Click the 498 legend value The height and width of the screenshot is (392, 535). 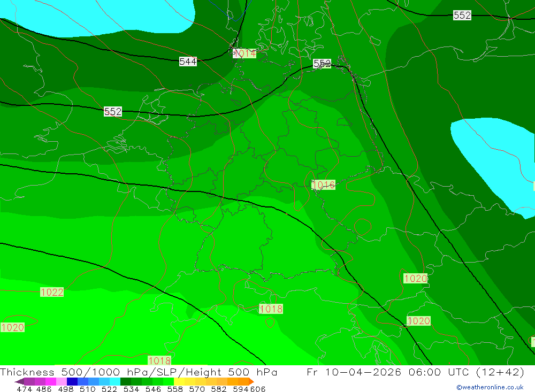[x=65, y=389]
